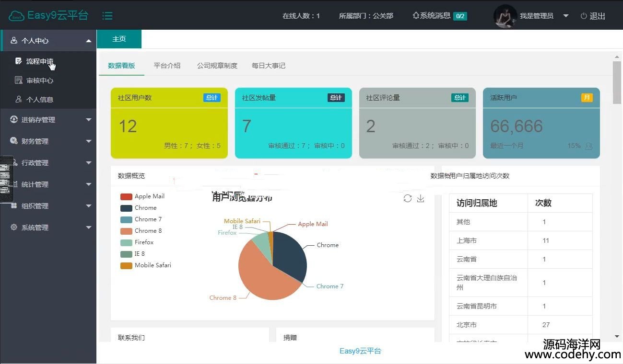Open 个人信息 in the sidebar
623x364 pixels.
point(39,100)
